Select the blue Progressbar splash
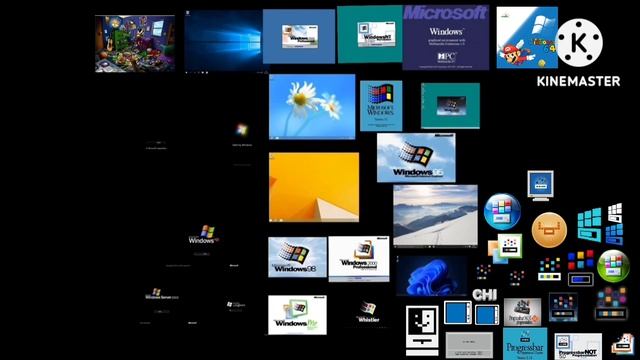Screen dimensions: 640x360 coord(525,344)
